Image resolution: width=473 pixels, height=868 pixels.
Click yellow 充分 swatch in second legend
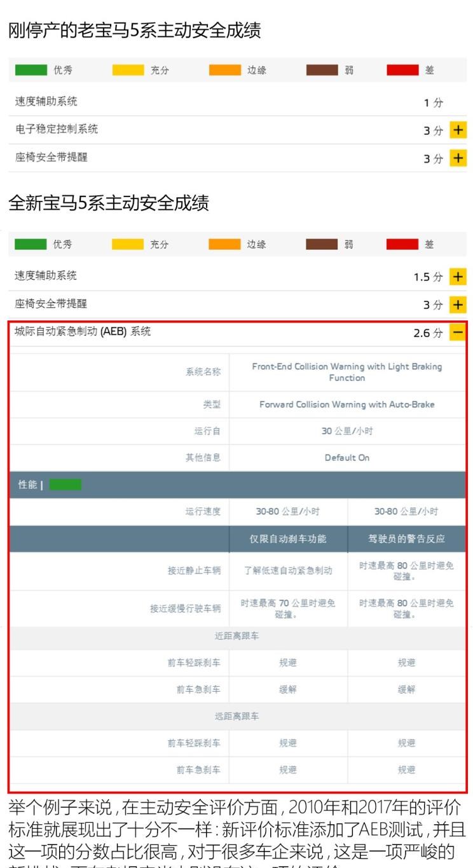click(128, 244)
